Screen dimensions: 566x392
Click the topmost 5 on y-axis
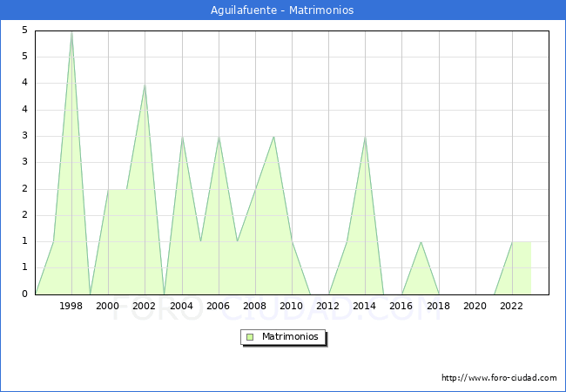(x=24, y=30)
